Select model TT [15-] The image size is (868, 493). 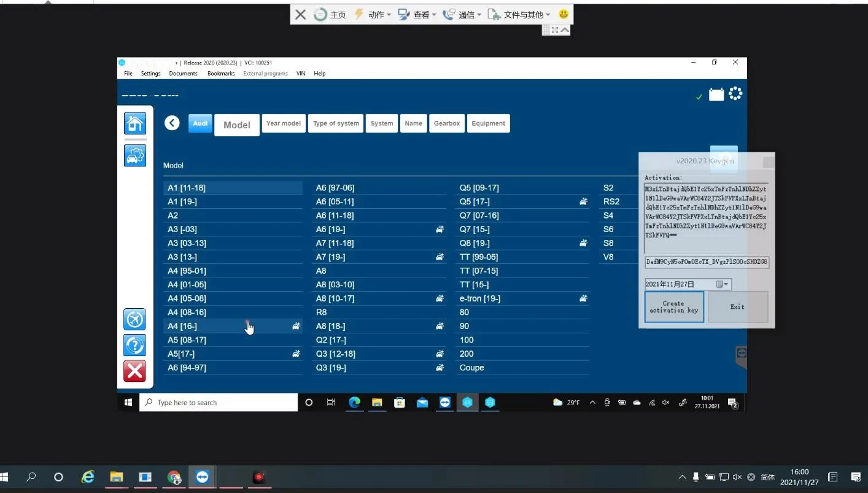(522, 284)
